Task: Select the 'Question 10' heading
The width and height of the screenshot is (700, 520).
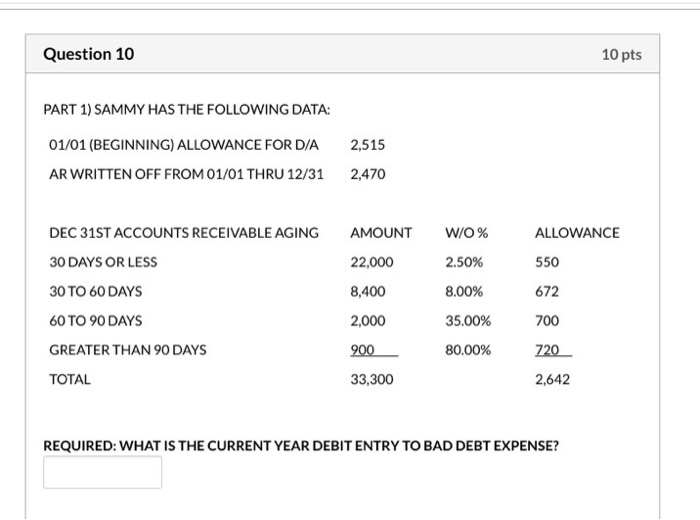Action: (88, 54)
